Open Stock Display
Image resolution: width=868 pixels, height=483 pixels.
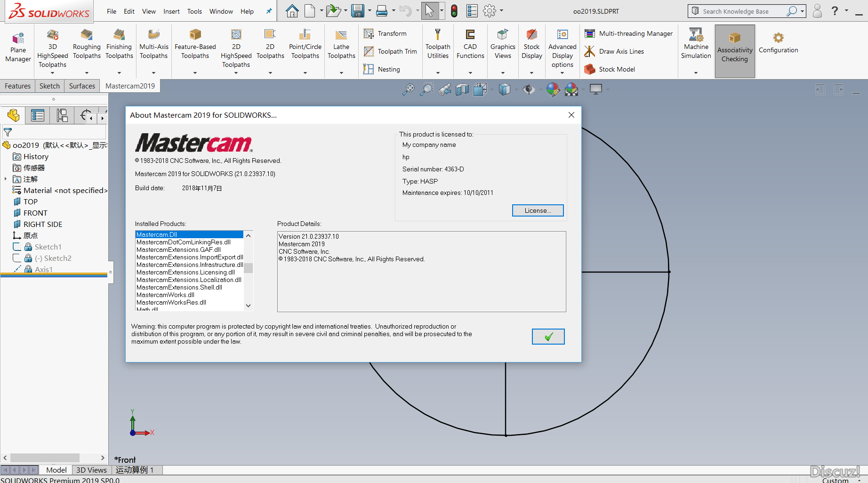point(532,44)
